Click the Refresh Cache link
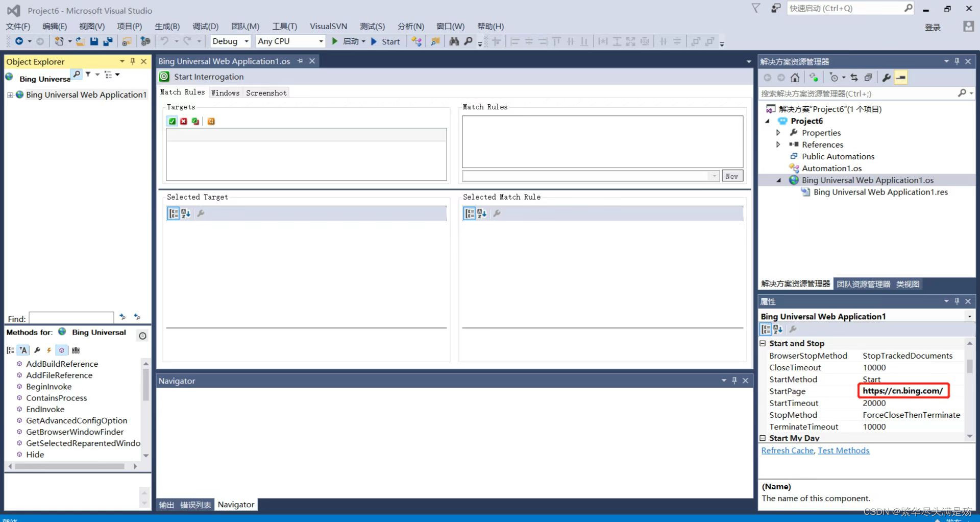The height and width of the screenshot is (522, 980). [787, 450]
